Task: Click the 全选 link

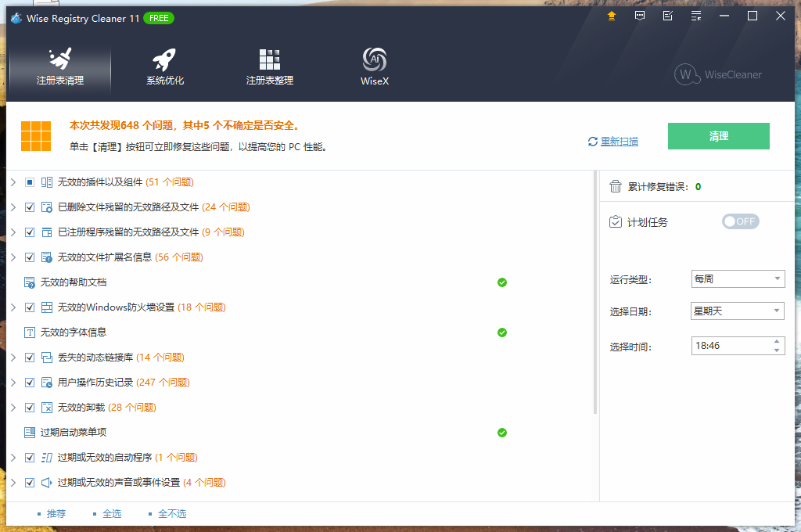Action: tap(112, 513)
